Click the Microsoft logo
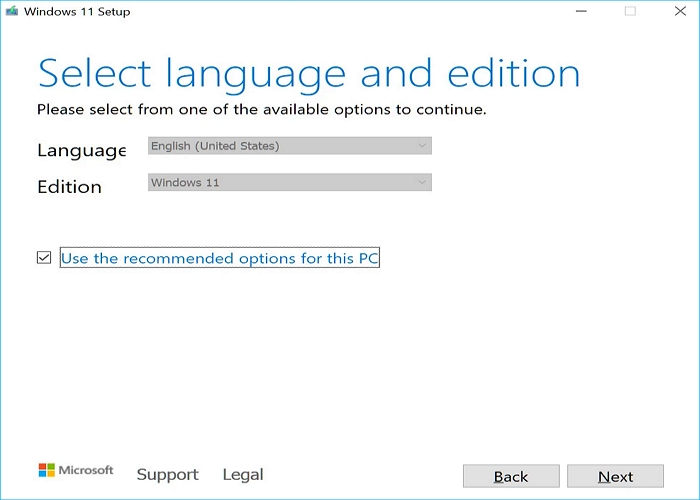The height and width of the screenshot is (500, 700). click(x=76, y=470)
